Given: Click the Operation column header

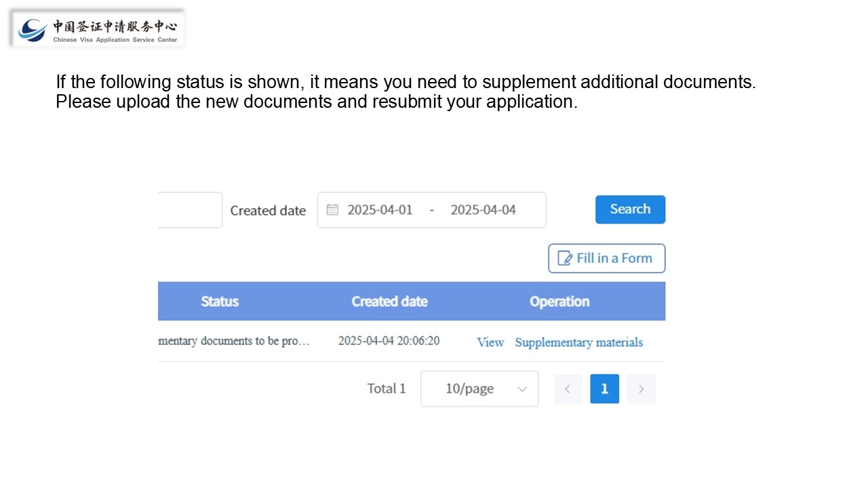Looking at the screenshot, I should tap(559, 302).
